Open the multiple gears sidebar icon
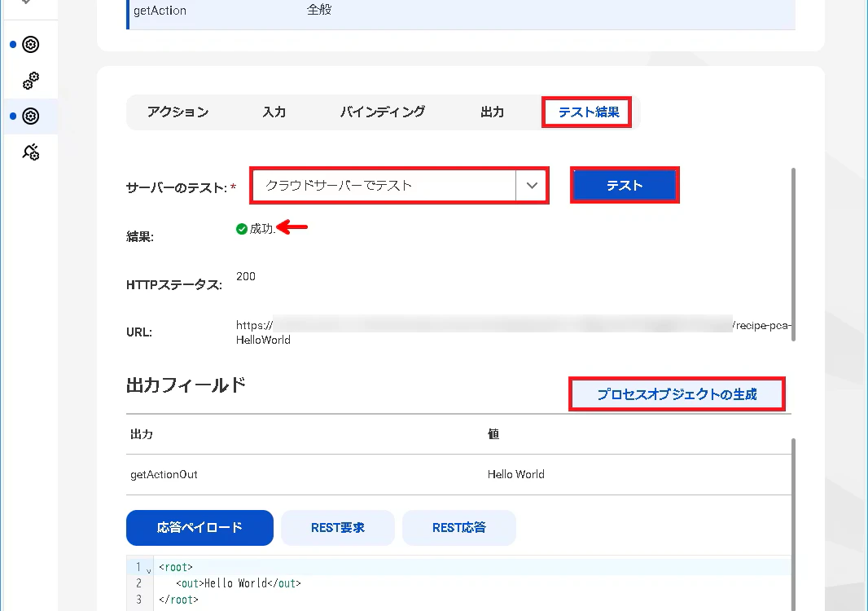Viewport: 868px width, 611px height. (x=30, y=81)
